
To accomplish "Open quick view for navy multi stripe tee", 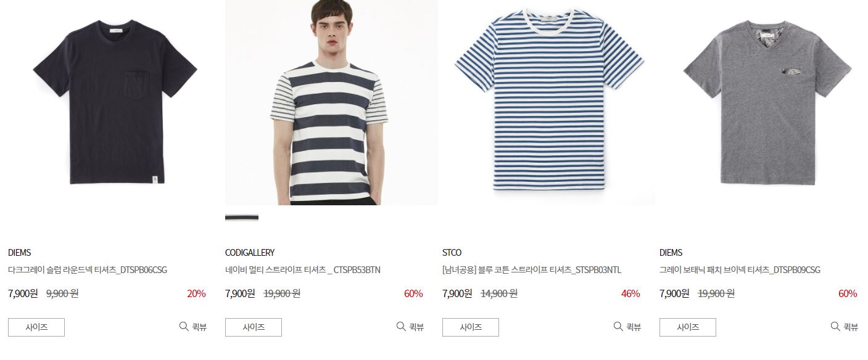I will pyautogui.click(x=410, y=327).
